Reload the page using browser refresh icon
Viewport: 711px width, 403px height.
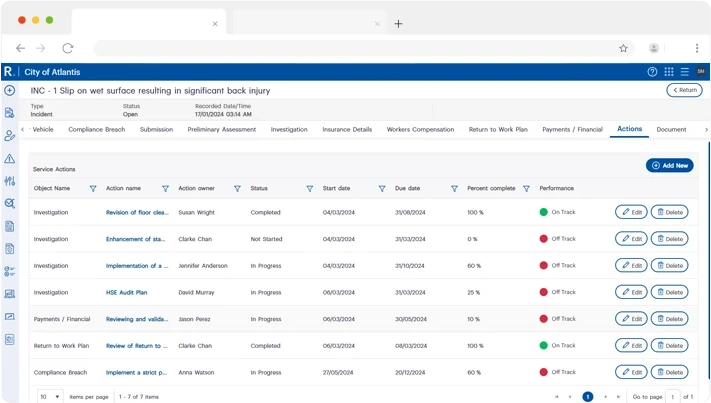(67, 48)
